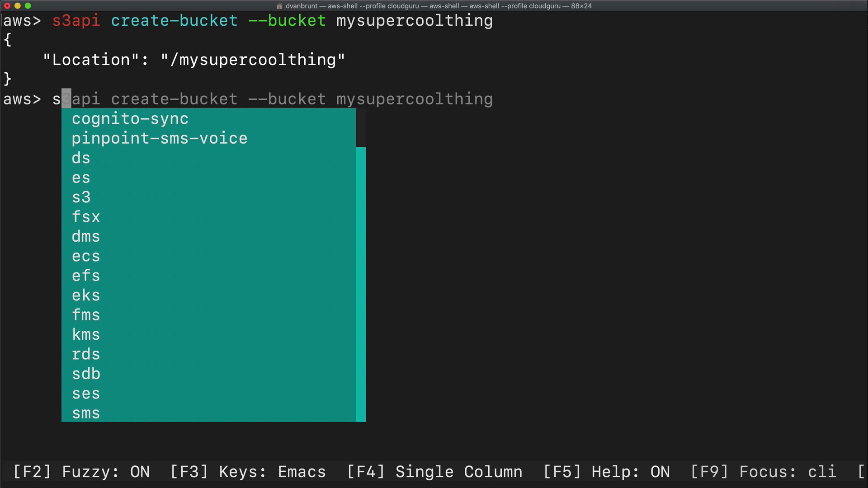This screenshot has height=488, width=868.
Task: Select the fsx service suggestion
Action: tap(86, 217)
